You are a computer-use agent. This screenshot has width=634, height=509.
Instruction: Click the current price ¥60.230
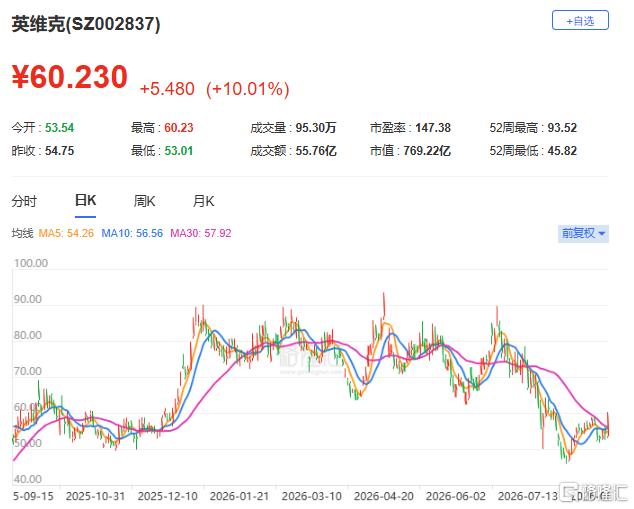pos(70,77)
